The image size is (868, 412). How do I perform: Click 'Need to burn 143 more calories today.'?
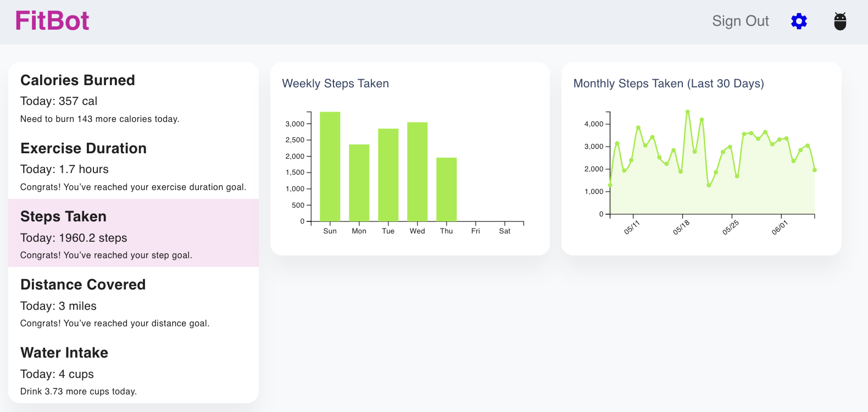[x=100, y=119]
